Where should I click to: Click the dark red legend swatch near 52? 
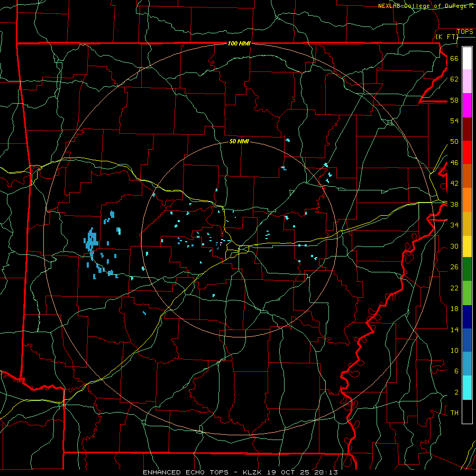467,129
